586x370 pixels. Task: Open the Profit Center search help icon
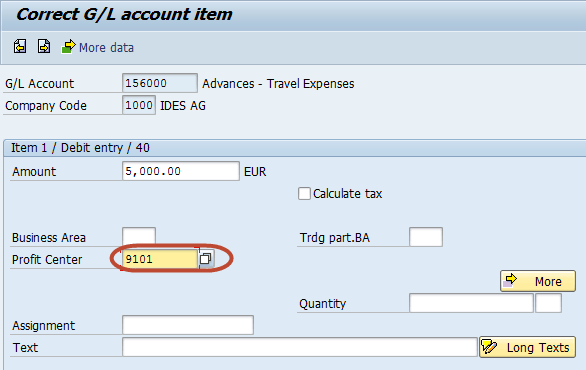pos(206,259)
